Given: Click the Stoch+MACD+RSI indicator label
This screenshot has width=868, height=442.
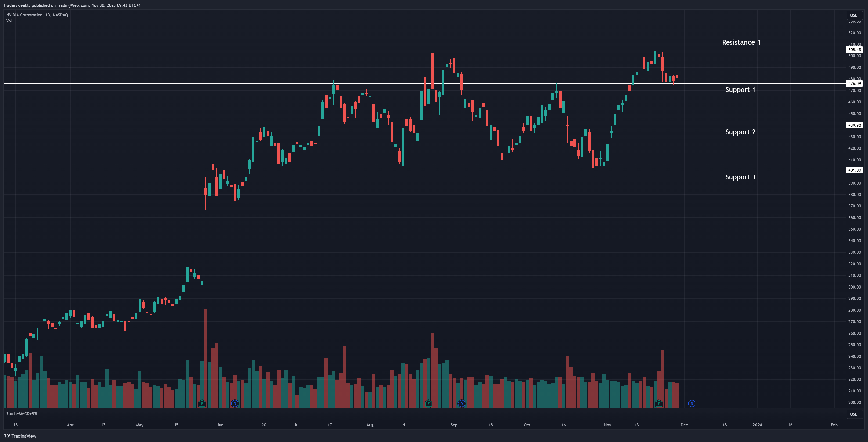Looking at the screenshot, I should (22, 413).
